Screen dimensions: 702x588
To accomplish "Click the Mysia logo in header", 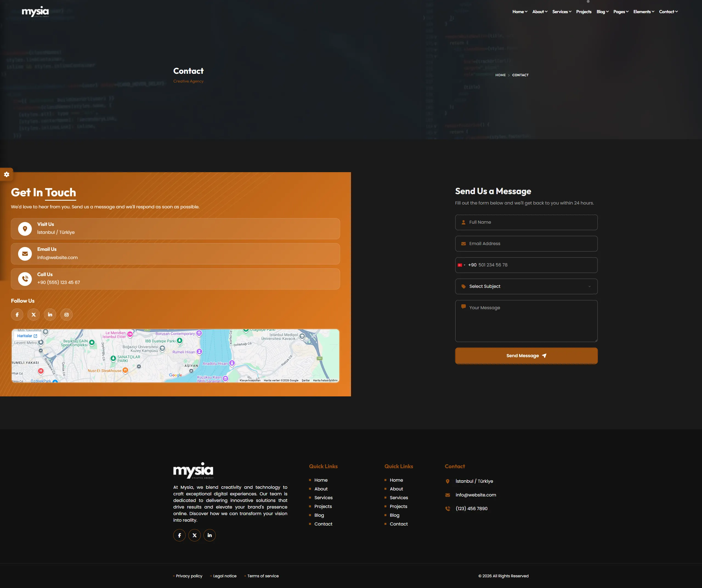I will (35, 12).
